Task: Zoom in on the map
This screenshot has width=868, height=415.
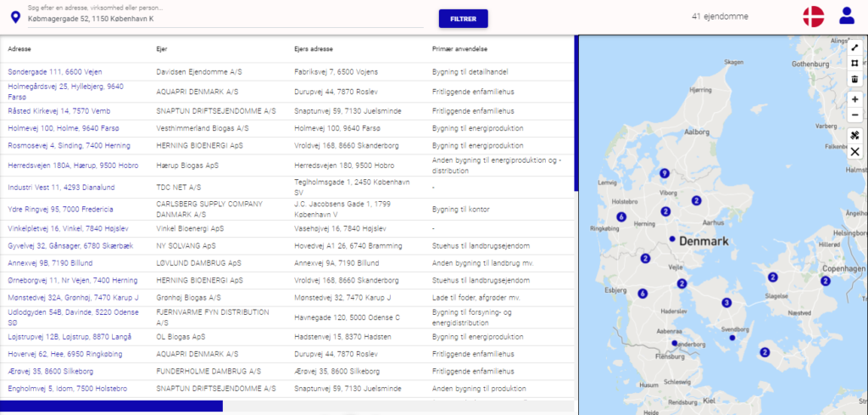Action: coord(855,99)
